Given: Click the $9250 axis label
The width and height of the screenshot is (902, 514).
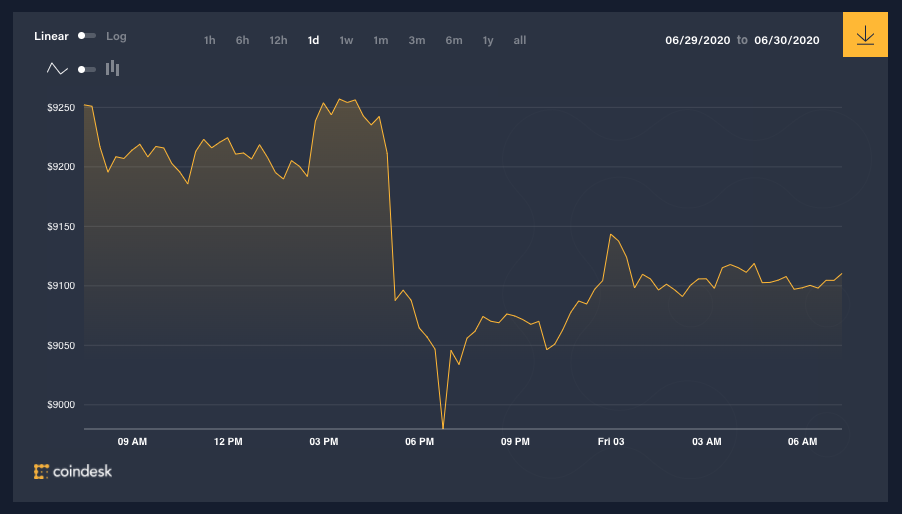Looking at the screenshot, I should click(x=61, y=108).
